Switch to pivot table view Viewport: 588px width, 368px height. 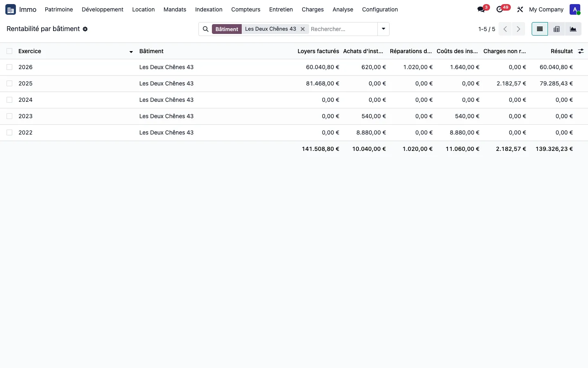click(x=557, y=29)
